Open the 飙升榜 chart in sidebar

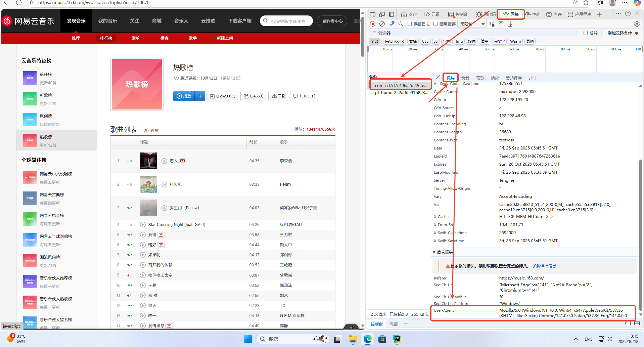point(57,78)
